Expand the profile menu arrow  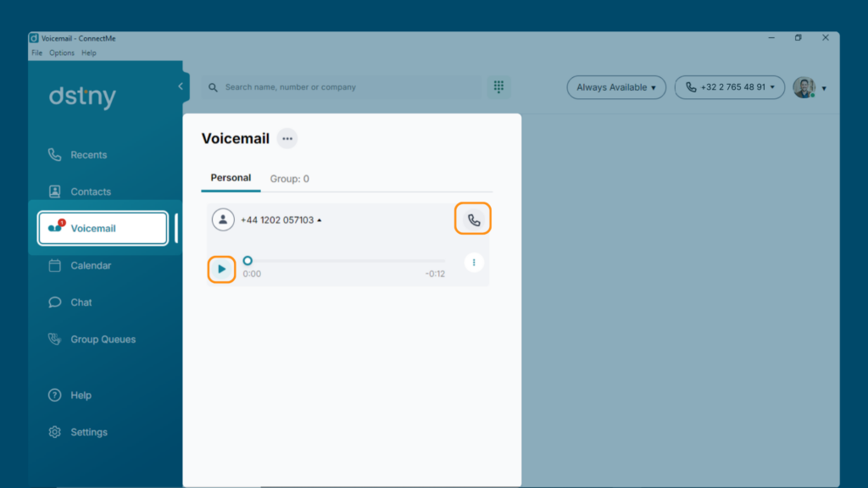pos(824,88)
